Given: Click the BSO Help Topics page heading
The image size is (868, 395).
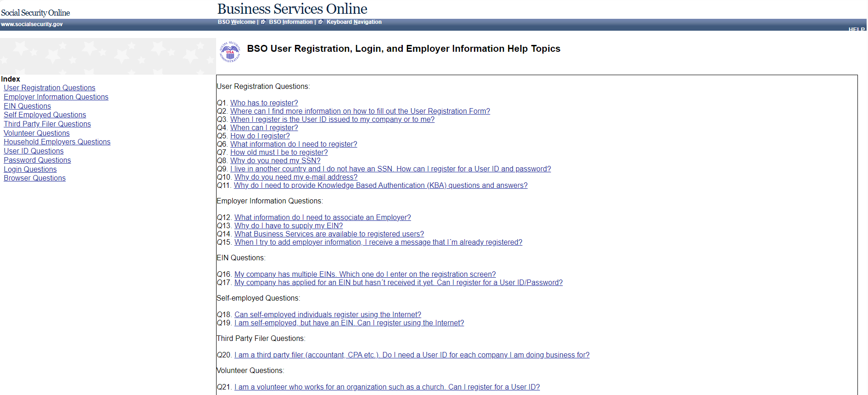Looking at the screenshot, I should [x=404, y=49].
